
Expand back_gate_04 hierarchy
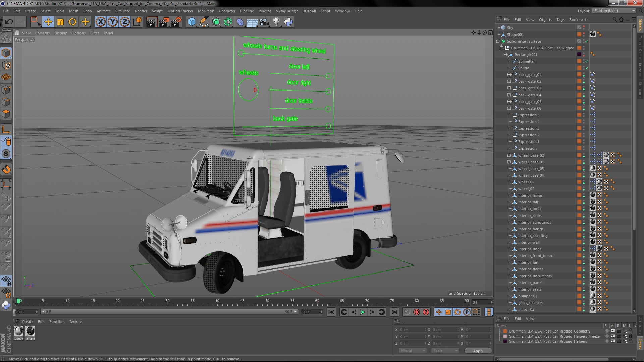click(509, 95)
